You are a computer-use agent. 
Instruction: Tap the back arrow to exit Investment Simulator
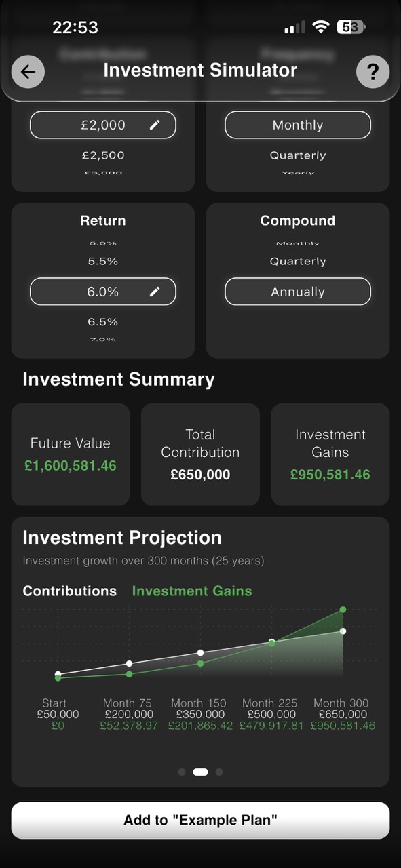click(28, 71)
